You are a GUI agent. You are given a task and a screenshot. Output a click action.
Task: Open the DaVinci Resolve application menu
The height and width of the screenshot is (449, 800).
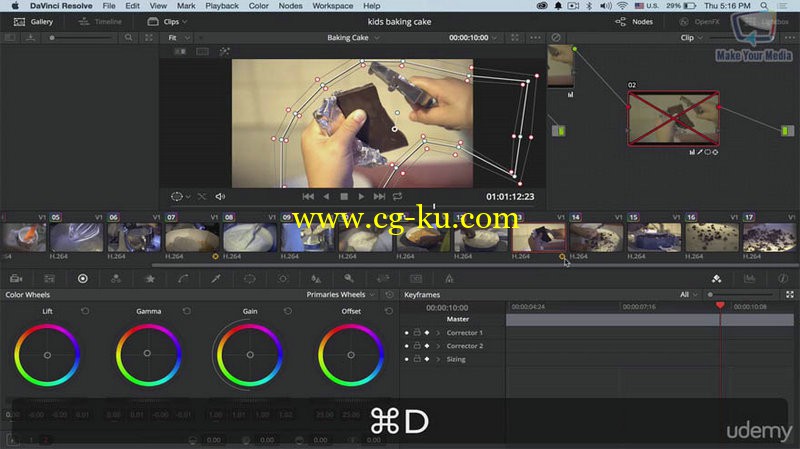[61, 6]
